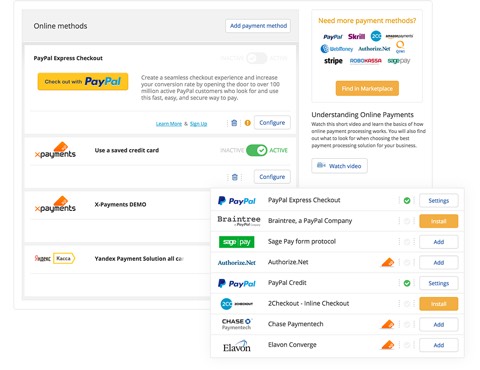Click Find in Marketplace button
The image size is (480, 370).
coord(367,88)
